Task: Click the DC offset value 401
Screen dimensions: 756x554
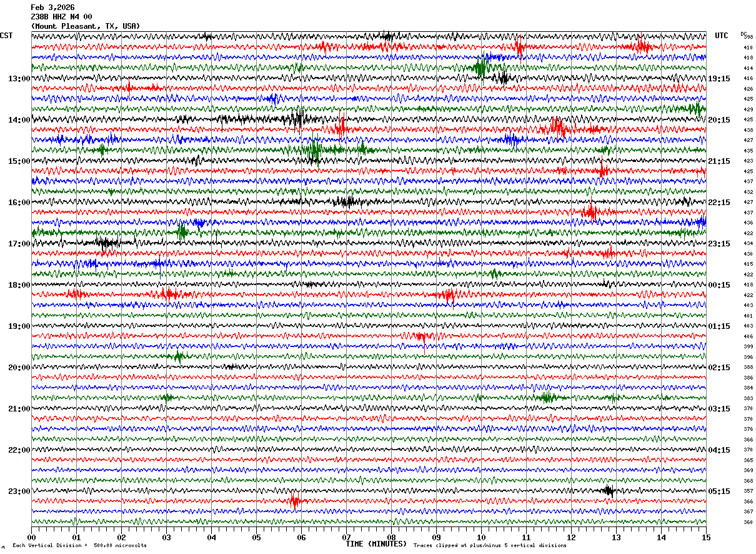Action: (749, 316)
